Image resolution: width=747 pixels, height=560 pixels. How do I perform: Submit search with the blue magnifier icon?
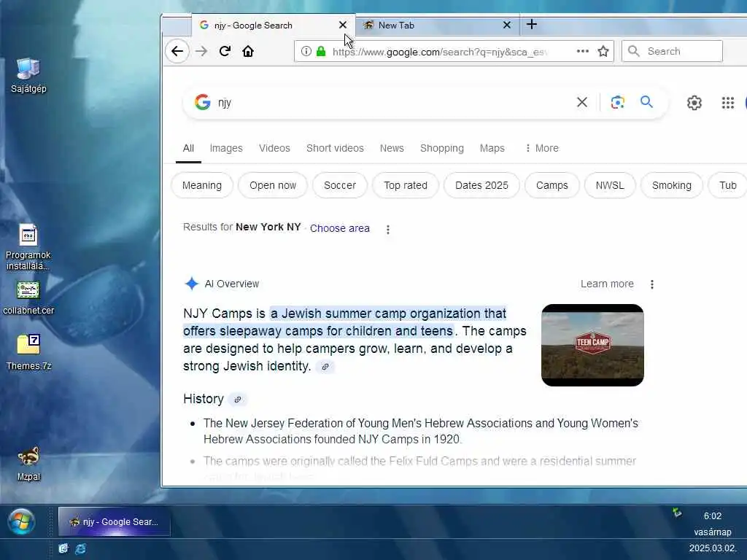646,101
